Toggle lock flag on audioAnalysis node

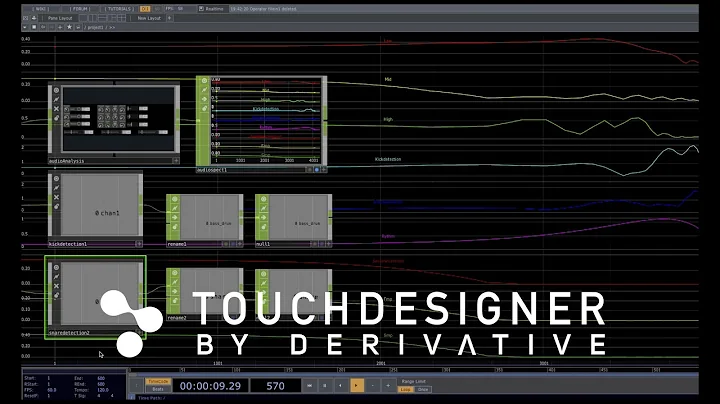56,118
